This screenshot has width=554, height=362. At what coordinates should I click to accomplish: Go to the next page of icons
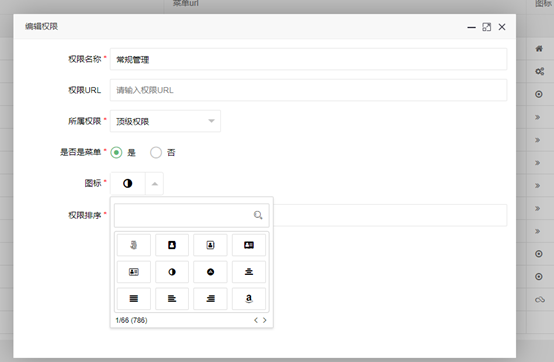coord(264,320)
